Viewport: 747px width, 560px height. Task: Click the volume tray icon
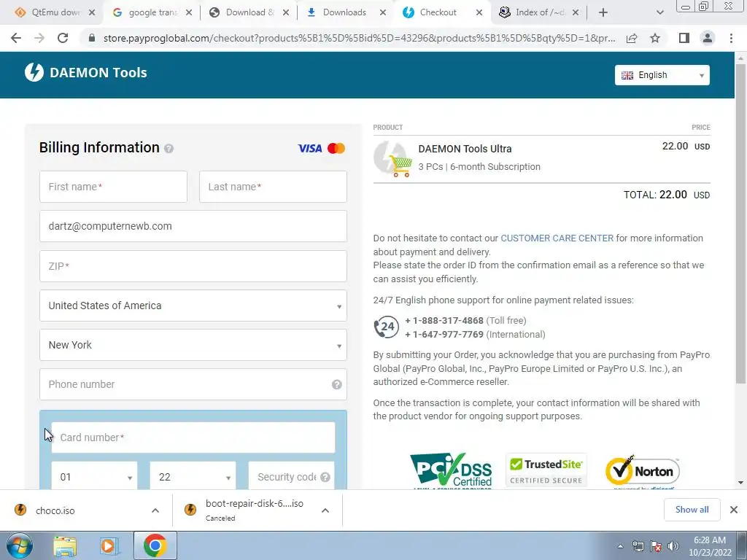click(673, 546)
